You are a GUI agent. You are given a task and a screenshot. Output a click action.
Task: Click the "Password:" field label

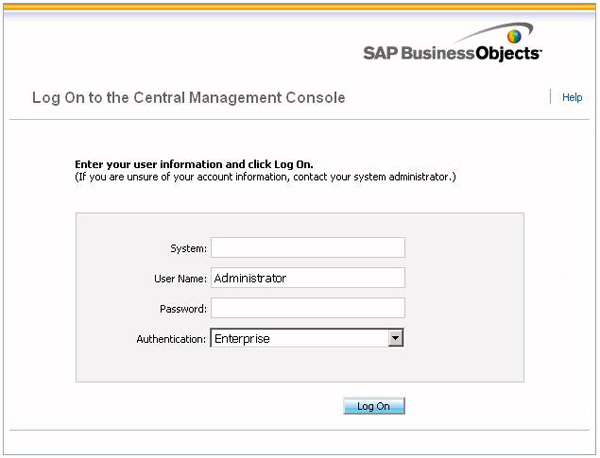[183, 309]
